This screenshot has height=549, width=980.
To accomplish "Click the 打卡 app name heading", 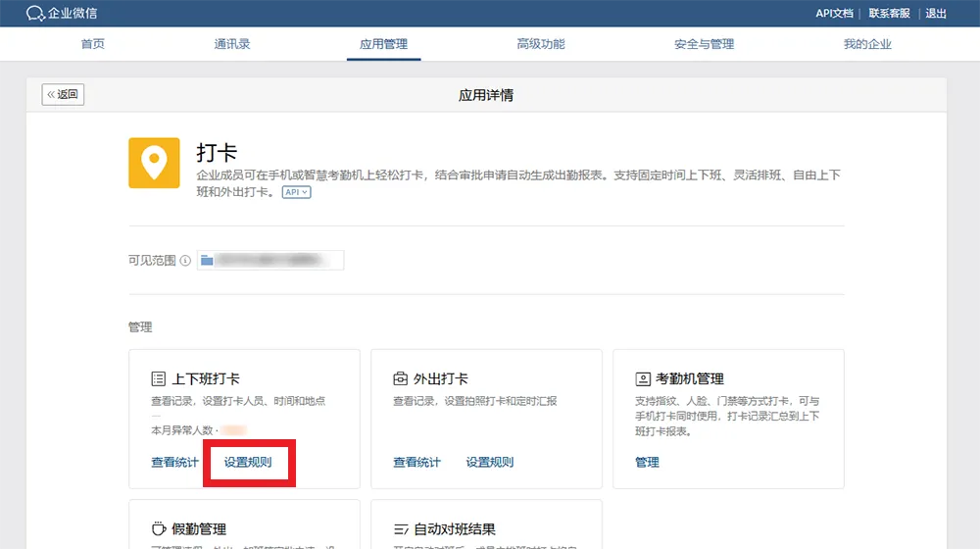I will pyautogui.click(x=217, y=153).
